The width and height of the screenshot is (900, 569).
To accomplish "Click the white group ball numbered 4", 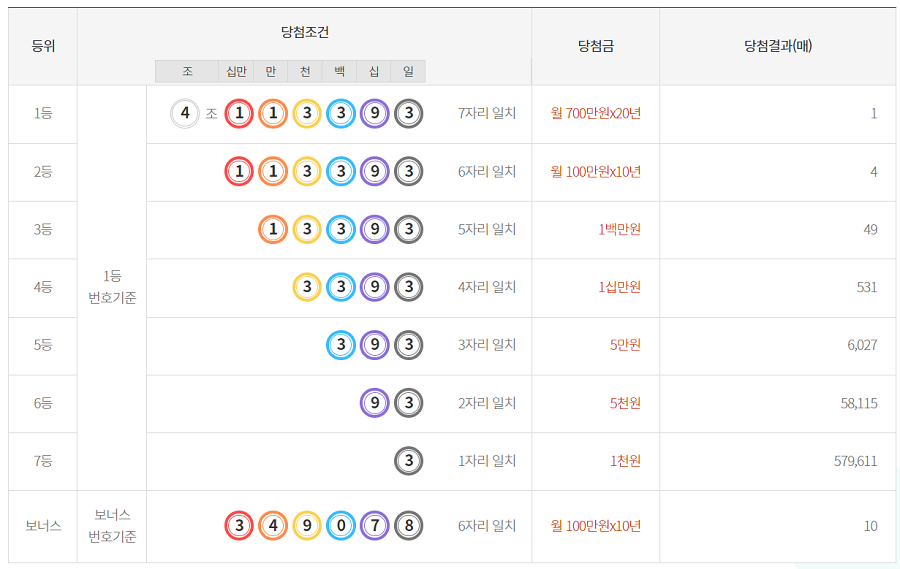I will (185, 114).
